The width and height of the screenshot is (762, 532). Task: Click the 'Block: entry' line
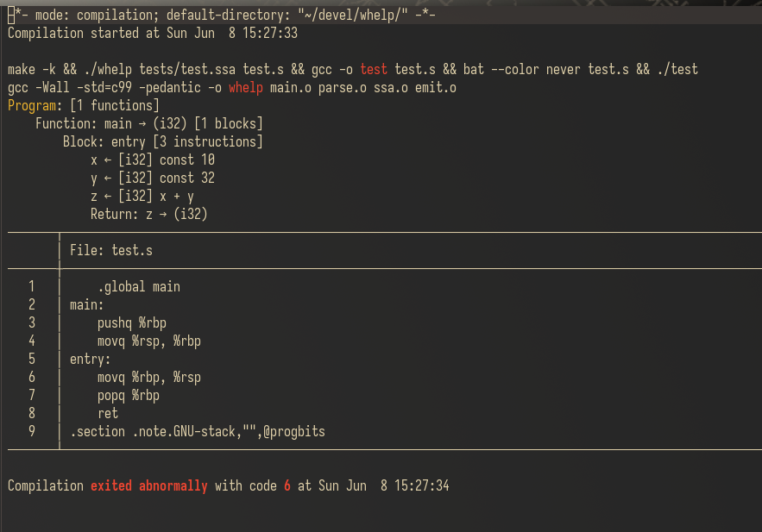(x=163, y=141)
